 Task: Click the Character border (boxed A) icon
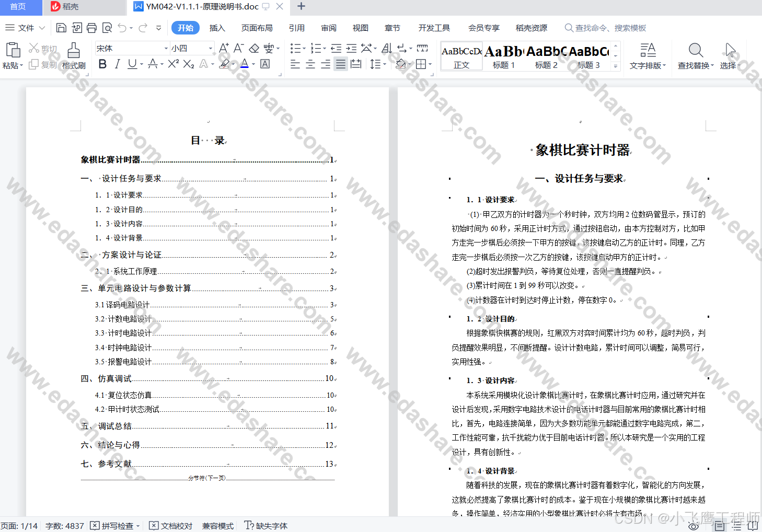pos(265,64)
